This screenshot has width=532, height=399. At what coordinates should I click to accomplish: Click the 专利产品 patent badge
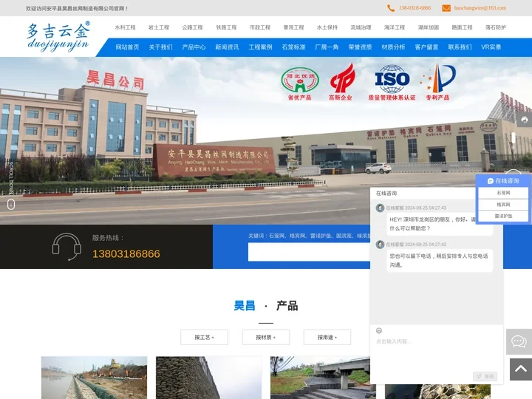[438, 82]
